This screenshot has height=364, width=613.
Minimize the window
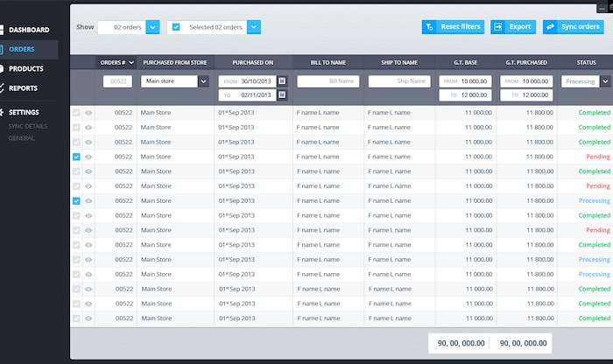602,8
